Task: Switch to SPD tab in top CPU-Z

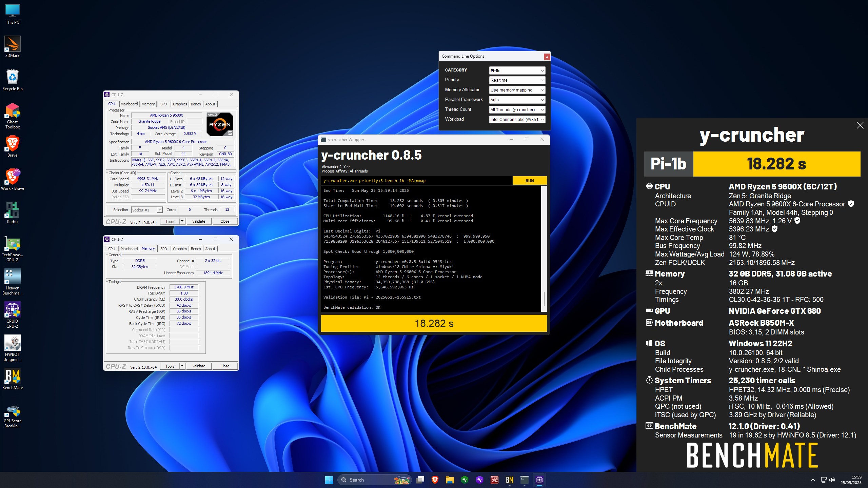Action: 164,104
